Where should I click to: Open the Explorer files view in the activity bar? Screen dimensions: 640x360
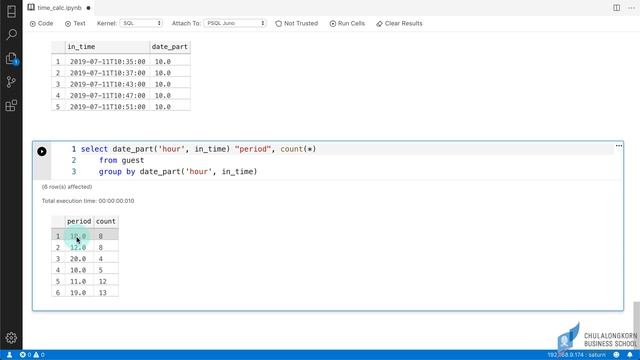[11, 58]
